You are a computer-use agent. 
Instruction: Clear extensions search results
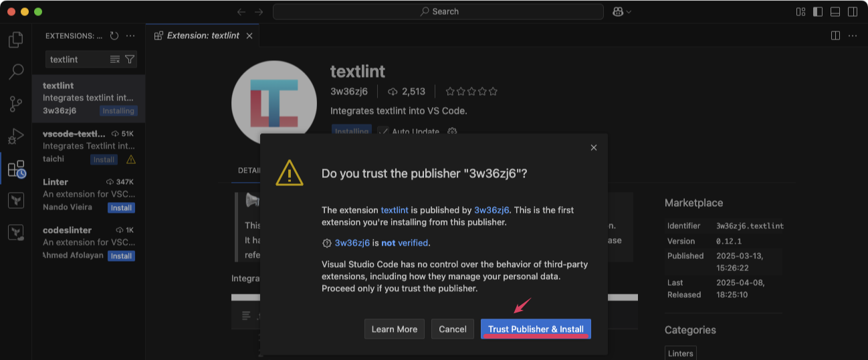coord(115,60)
